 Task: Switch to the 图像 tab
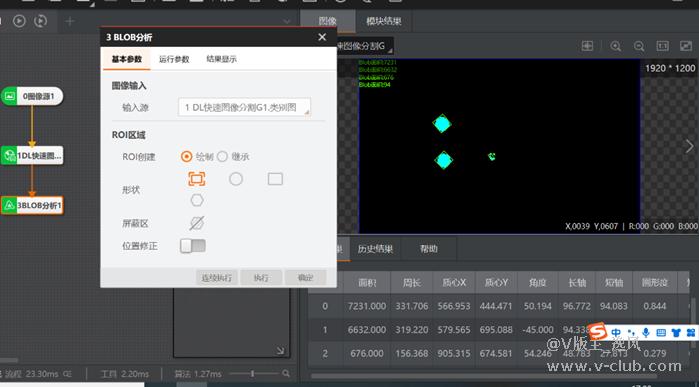pyautogui.click(x=328, y=21)
